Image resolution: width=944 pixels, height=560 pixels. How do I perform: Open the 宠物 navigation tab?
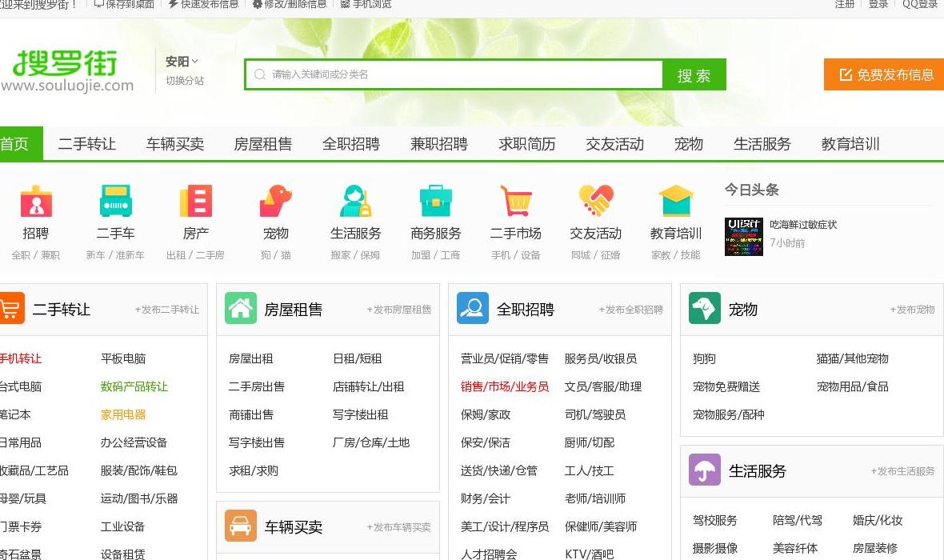[689, 144]
